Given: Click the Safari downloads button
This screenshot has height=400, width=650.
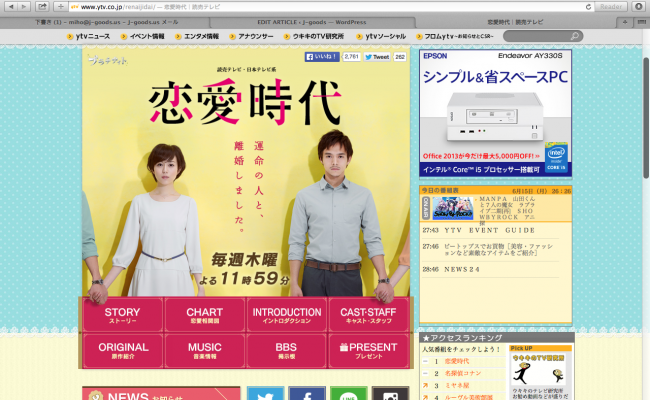Looking at the screenshot, I should pos(639,7).
